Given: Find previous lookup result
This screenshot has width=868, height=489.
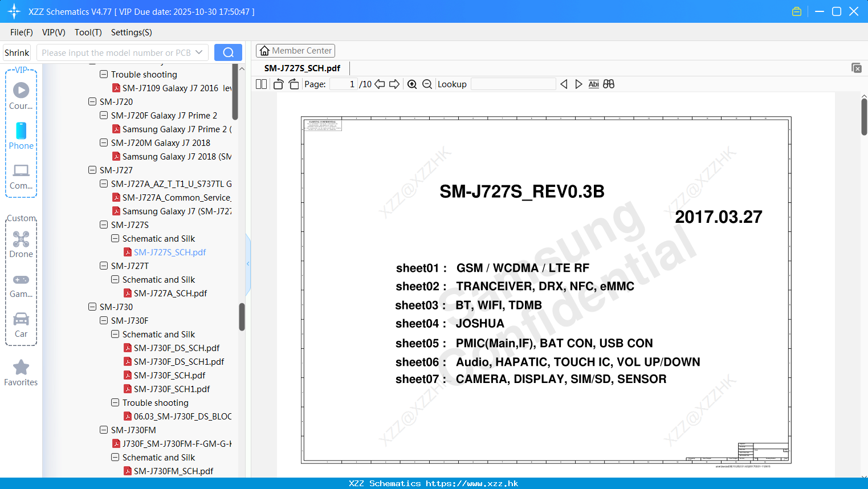Looking at the screenshot, I should coord(564,84).
